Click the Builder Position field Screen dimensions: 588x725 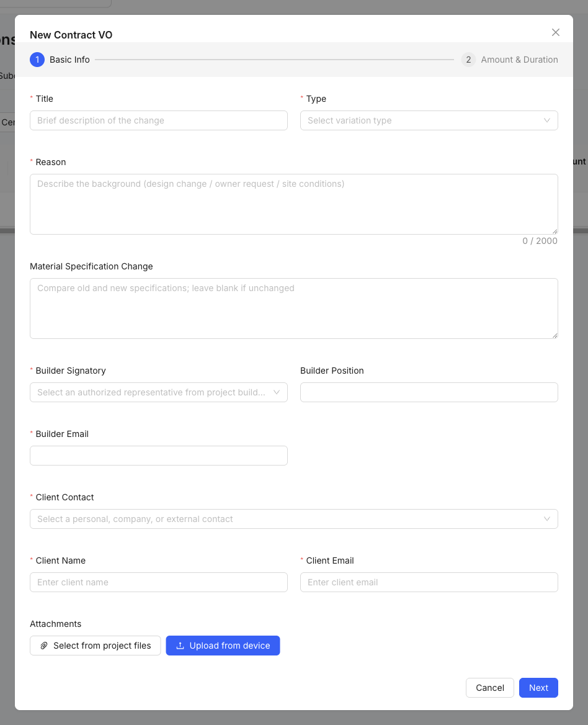pyautogui.click(x=429, y=392)
